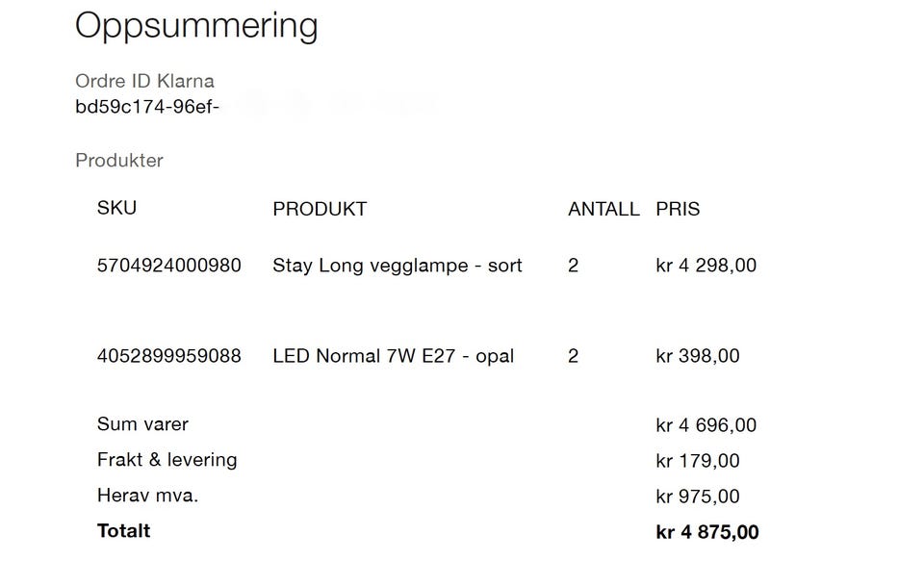The width and height of the screenshot is (924, 586).
Task: Click the shipping cost kr 179,00
Action: (698, 461)
